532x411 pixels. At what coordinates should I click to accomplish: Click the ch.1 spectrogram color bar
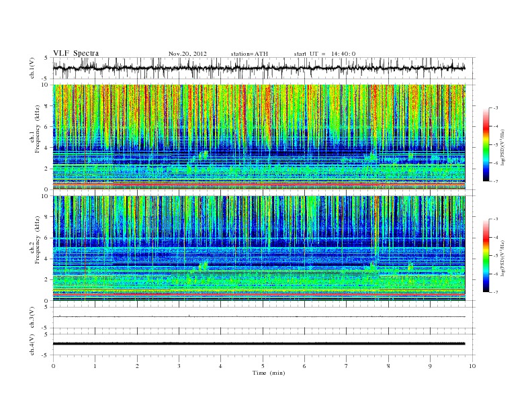coord(486,145)
